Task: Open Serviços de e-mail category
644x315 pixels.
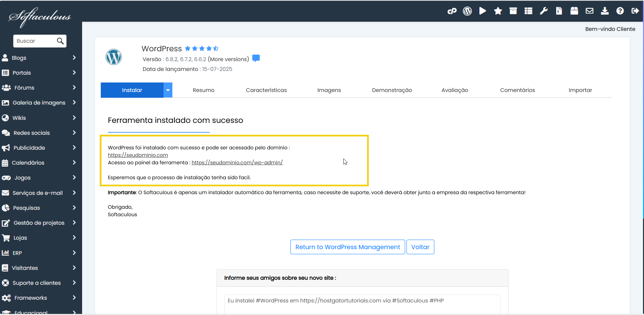Action: tap(41, 193)
